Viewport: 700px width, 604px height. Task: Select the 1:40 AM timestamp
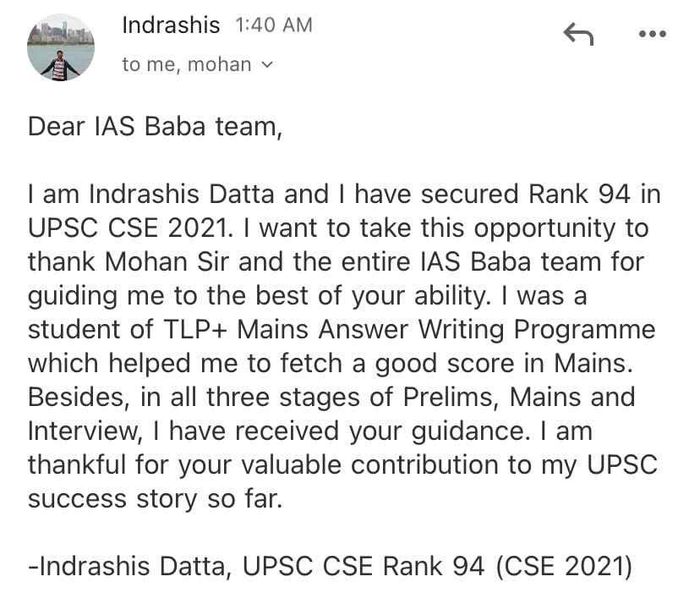click(274, 25)
